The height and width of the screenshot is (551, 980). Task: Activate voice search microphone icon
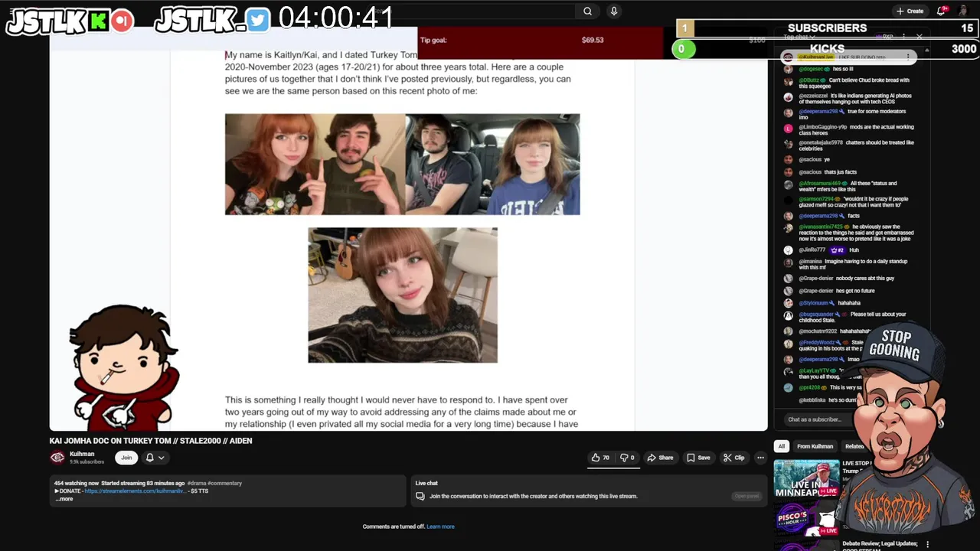coord(613,11)
